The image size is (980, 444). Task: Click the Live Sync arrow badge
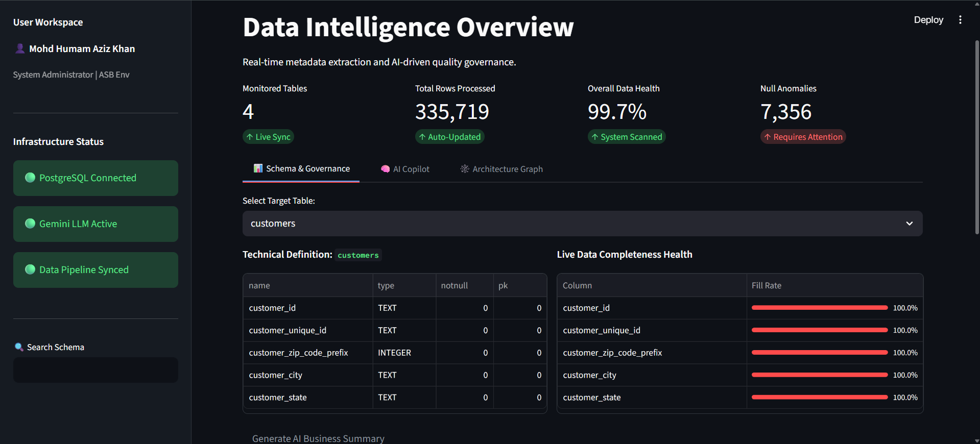(268, 137)
